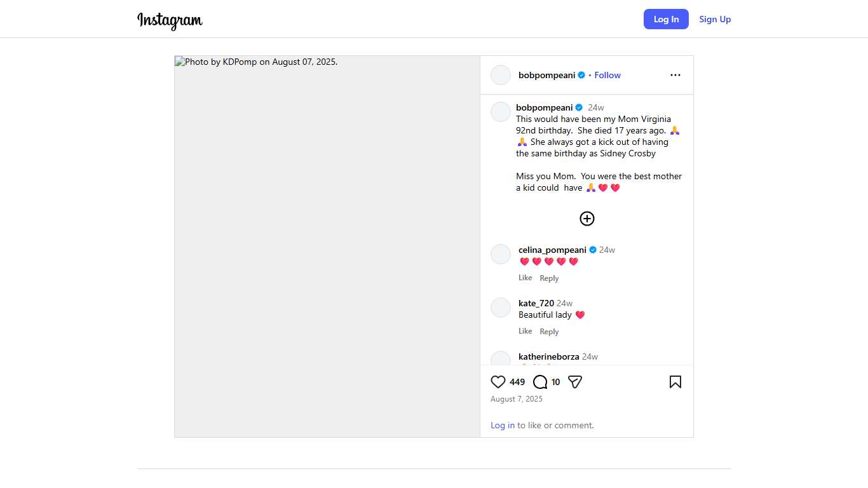
Task: Click the share paper plane icon
Action: coord(575,382)
